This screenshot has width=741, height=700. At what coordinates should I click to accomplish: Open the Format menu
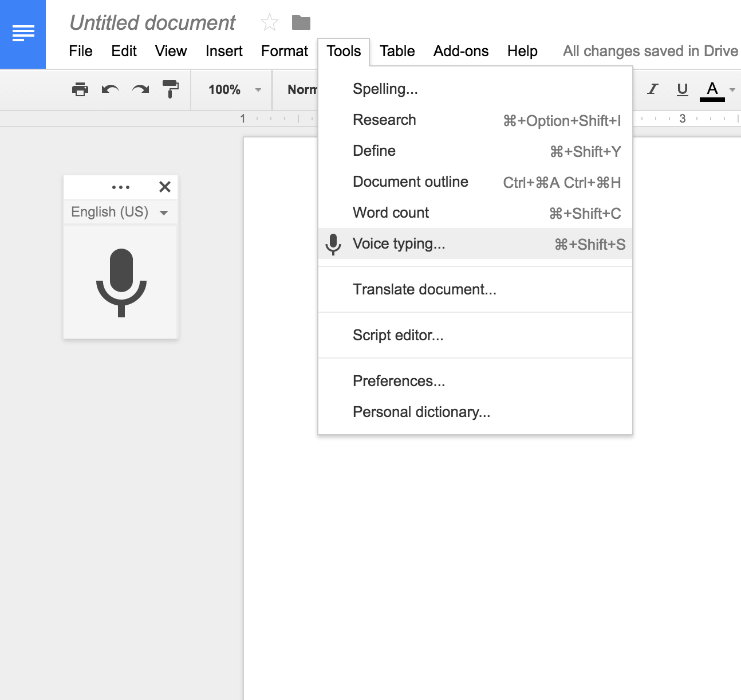(285, 51)
